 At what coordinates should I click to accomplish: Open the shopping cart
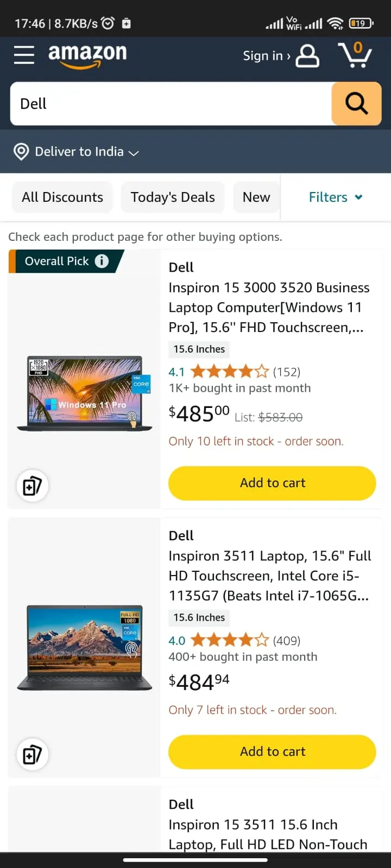pyautogui.click(x=355, y=55)
